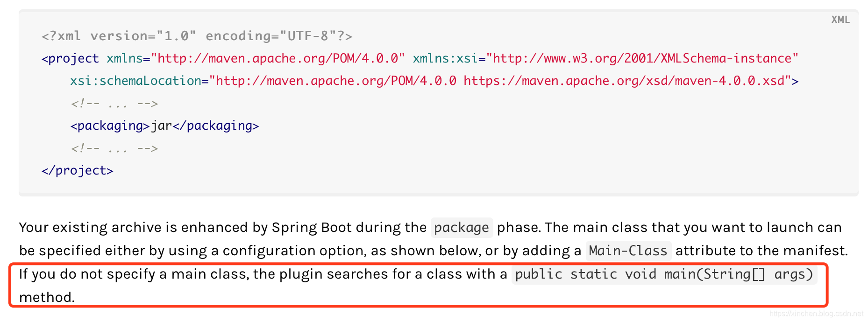Click the inline code word 'package'

[x=462, y=228]
